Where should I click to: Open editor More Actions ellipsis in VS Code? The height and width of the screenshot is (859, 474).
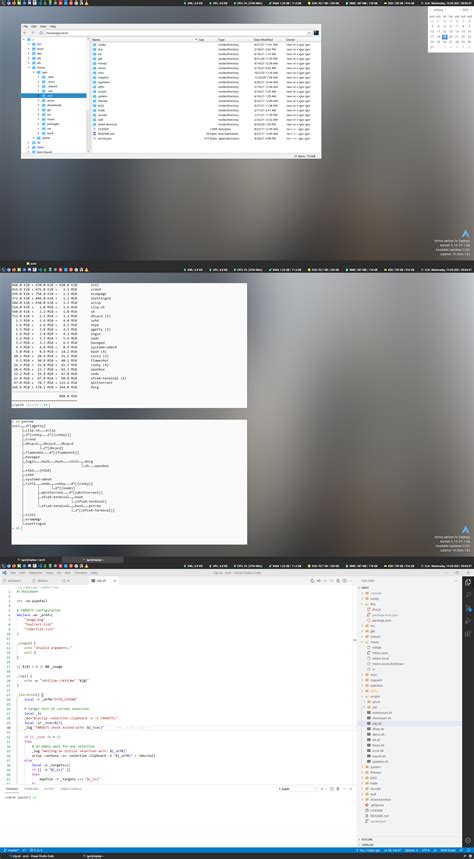click(351, 580)
